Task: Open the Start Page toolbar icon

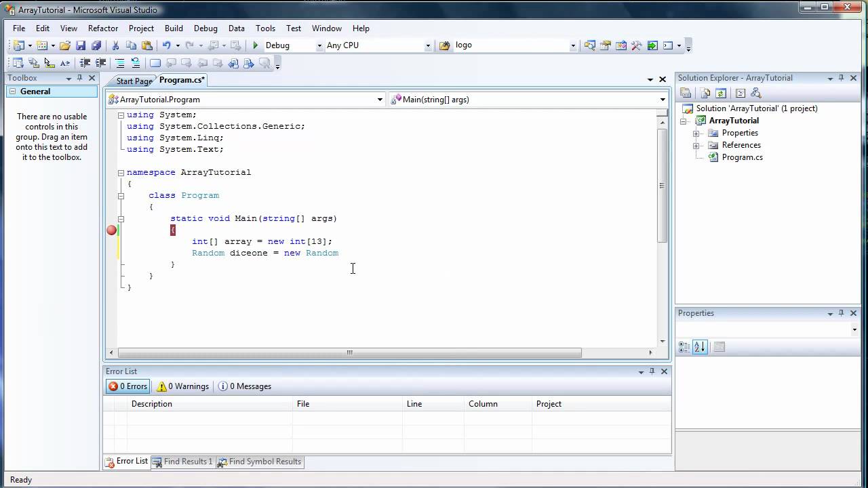Action: pyautogui.click(x=652, y=45)
